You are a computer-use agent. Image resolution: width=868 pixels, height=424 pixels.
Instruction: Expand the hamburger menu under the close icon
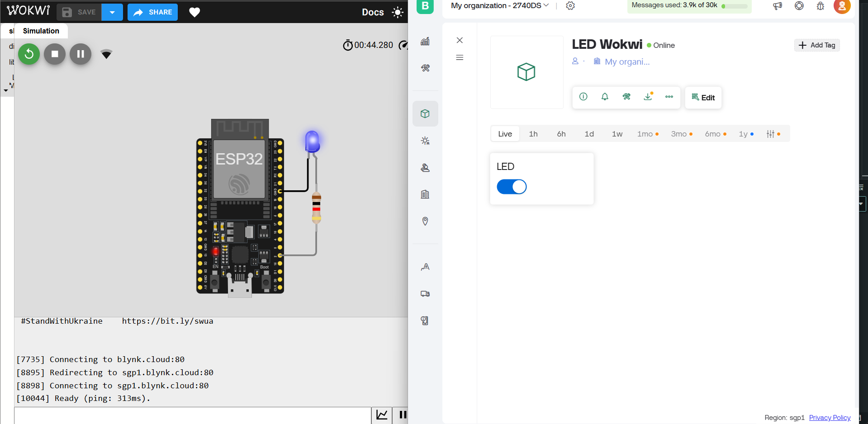pyautogui.click(x=460, y=57)
